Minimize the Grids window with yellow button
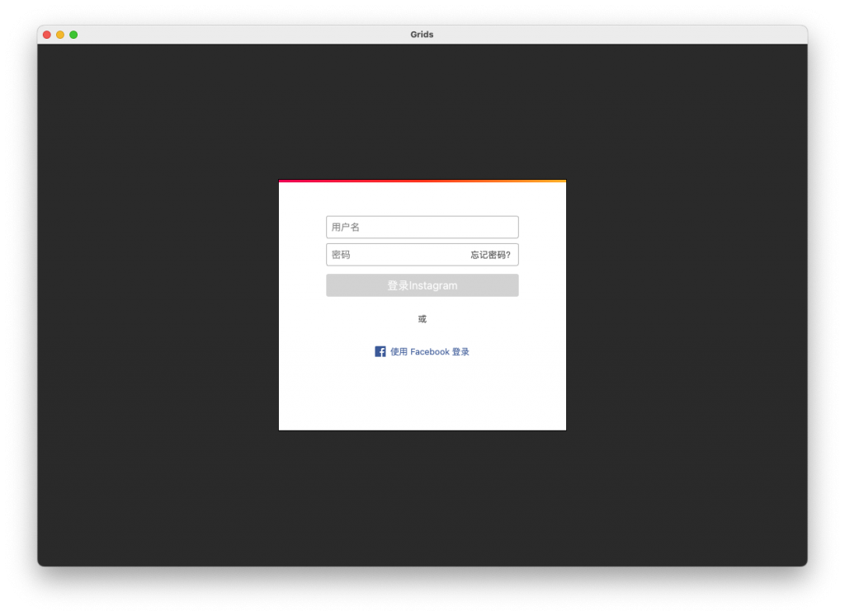Image resolution: width=845 pixels, height=616 pixels. tap(60, 35)
